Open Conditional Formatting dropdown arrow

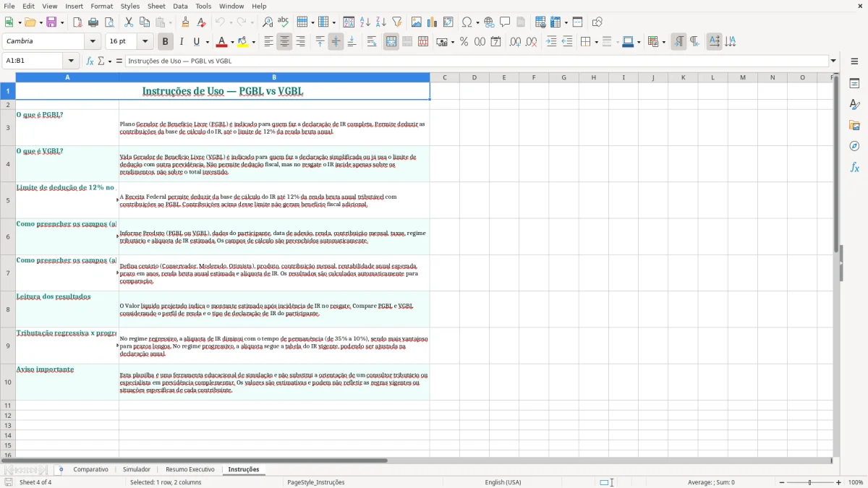(663, 42)
